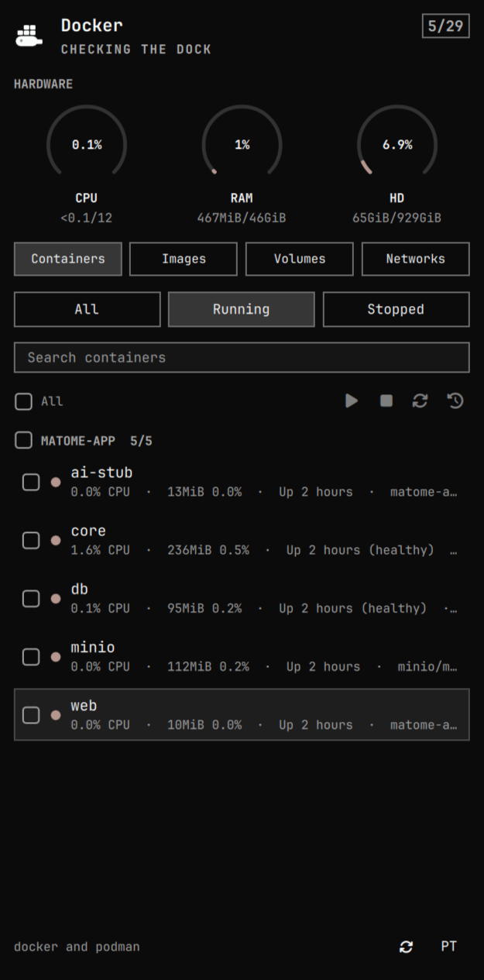Click the status dot beside ai-stub

pos(56,482)
